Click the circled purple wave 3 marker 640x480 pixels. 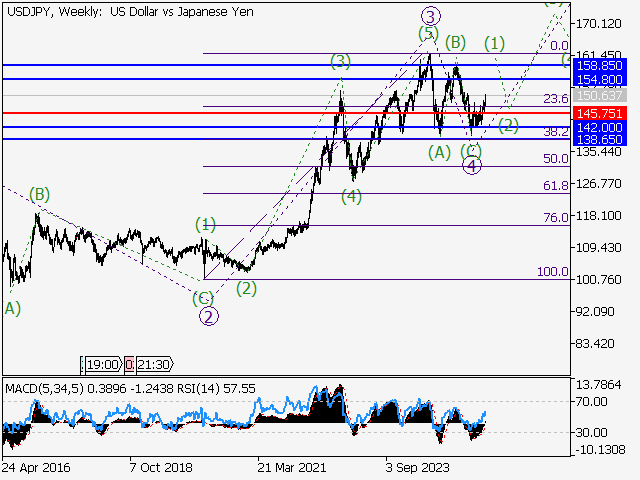pyautogui.click(x=430, y=16)
